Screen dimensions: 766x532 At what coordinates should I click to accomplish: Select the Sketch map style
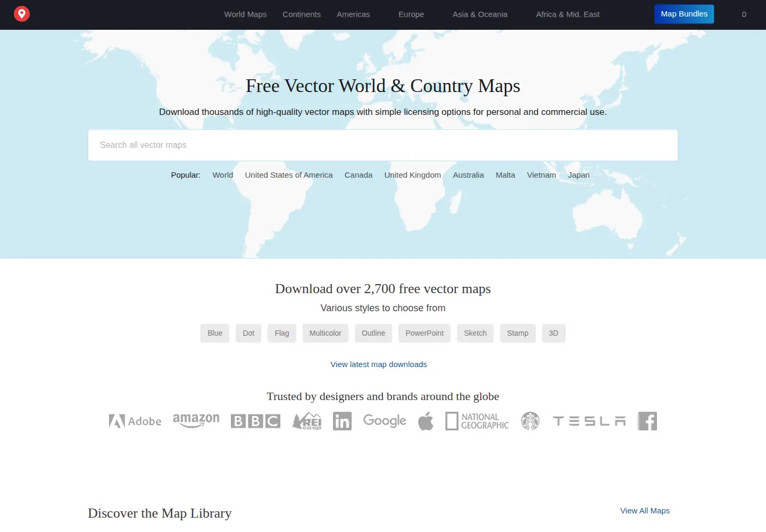[475, 333]
